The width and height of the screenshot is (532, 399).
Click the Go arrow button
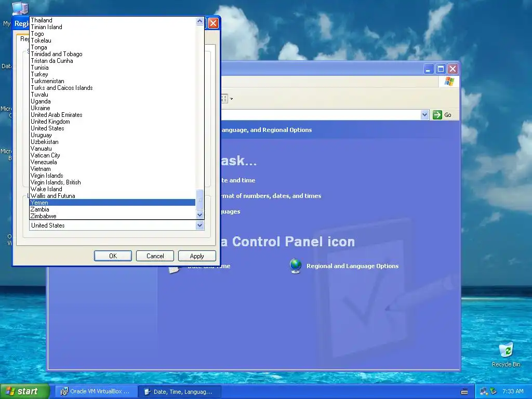(x=442, y=115)
